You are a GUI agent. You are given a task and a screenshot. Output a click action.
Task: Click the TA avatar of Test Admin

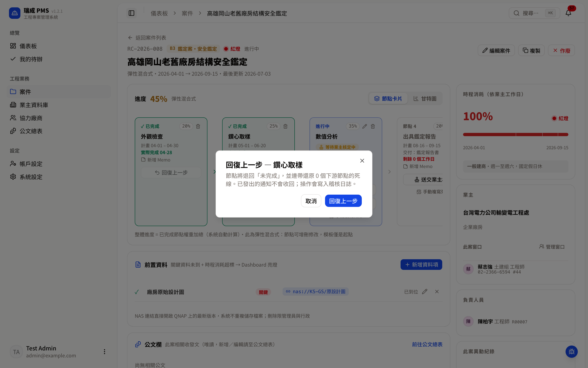point(16,352)
